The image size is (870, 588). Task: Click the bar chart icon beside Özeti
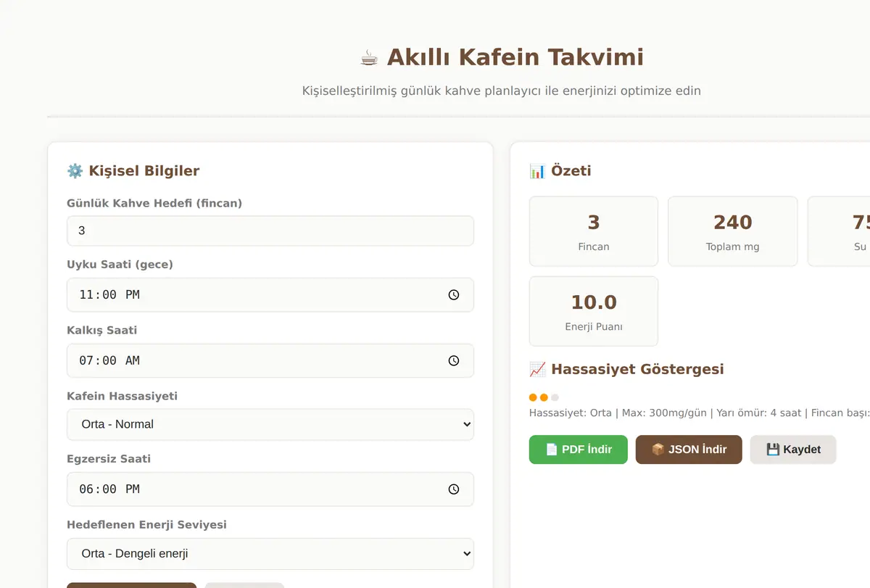537,171
